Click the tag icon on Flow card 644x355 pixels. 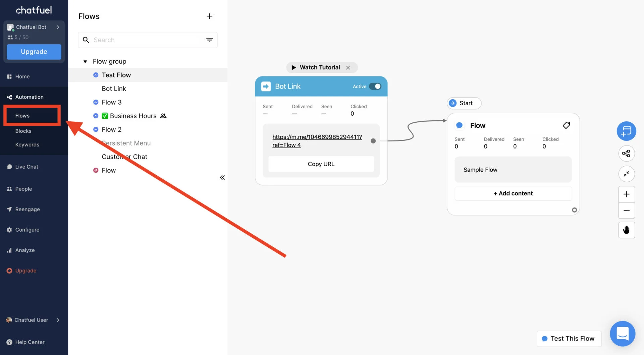pyautogui.click(x=566, y=125)
